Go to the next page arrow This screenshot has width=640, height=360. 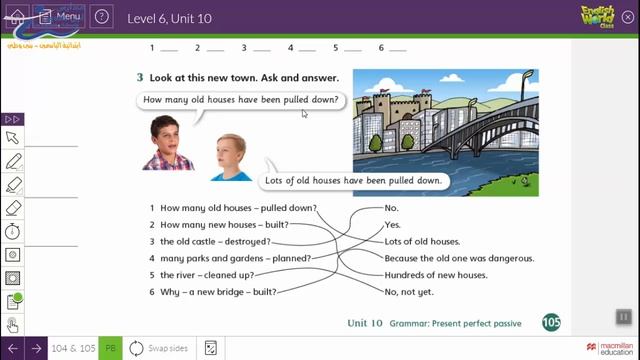(36, 349)
